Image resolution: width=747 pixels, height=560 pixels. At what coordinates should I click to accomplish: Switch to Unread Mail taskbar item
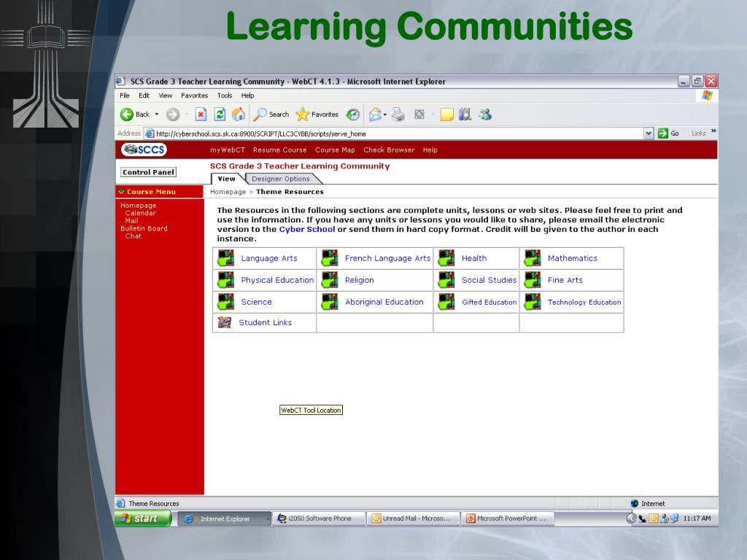414,518
